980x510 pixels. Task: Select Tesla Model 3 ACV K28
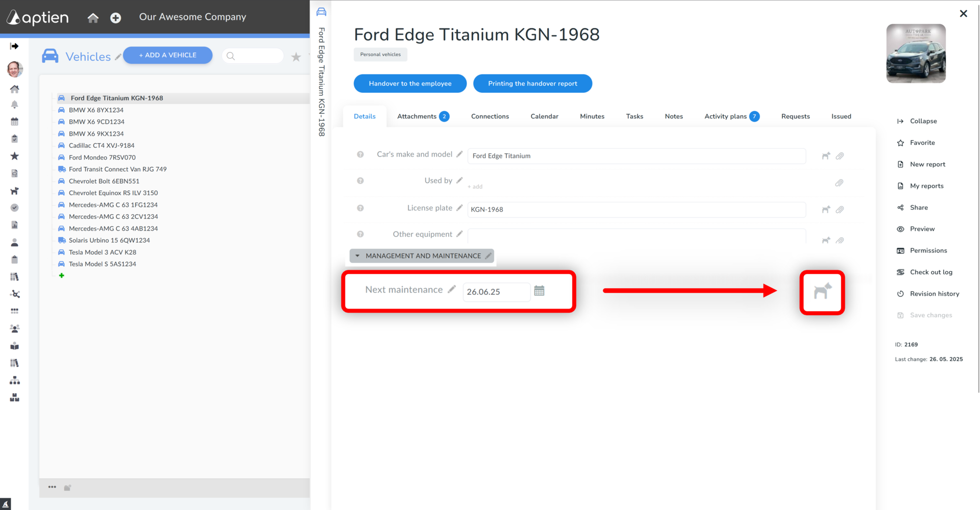click(103, 252)
